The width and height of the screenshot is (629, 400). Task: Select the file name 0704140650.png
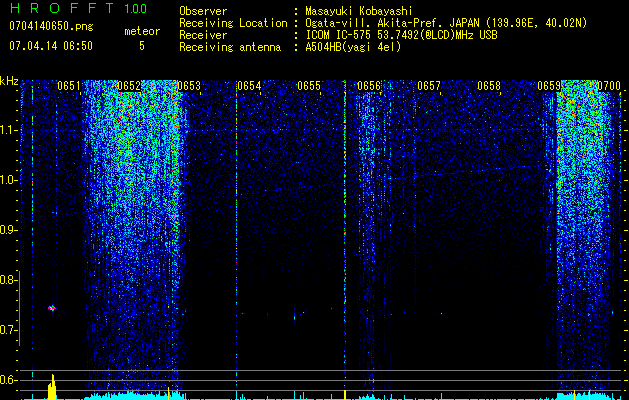[51, 26]
